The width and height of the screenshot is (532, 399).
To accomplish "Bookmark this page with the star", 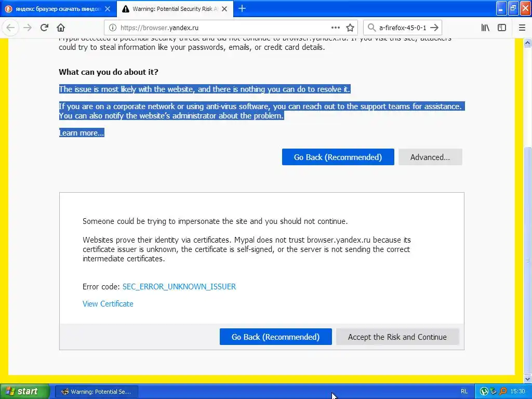I will point(350,28).
